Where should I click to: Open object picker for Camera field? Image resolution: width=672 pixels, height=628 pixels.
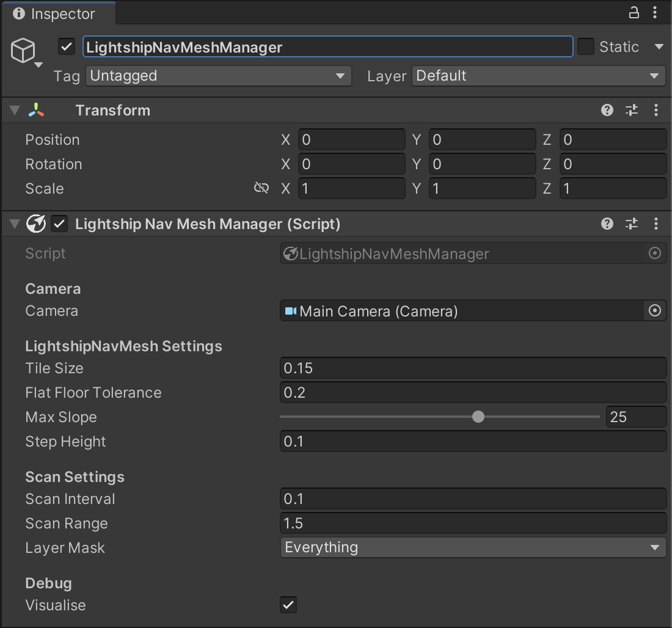pyautogui.click(x=654, y=310)
